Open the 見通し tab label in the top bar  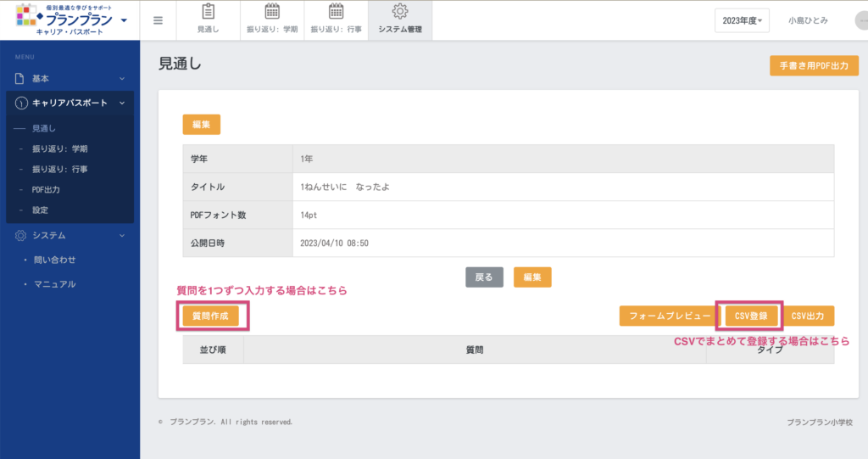coord(209,30)
